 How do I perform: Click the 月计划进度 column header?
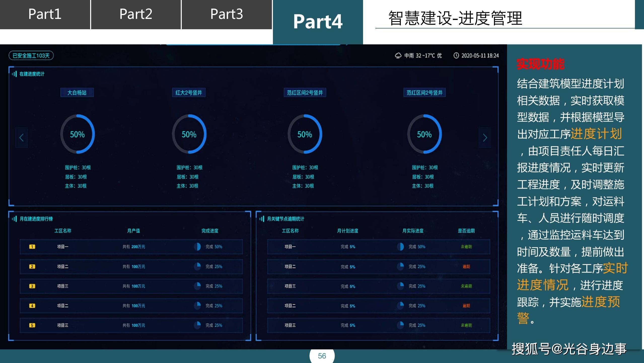point(348,231)
